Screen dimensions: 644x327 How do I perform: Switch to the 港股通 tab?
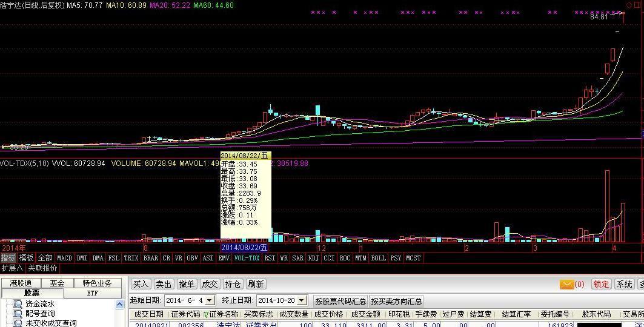click(21, 283)
